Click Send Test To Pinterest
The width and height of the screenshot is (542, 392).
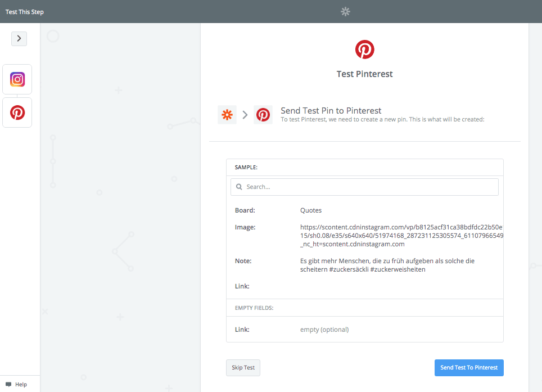click(469, 367)
